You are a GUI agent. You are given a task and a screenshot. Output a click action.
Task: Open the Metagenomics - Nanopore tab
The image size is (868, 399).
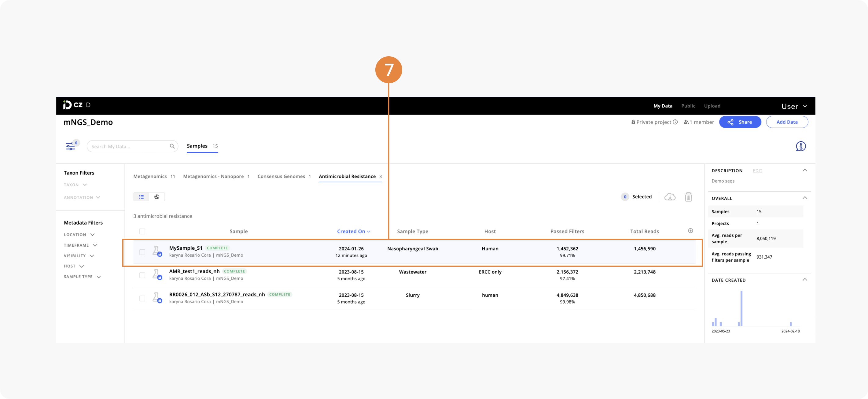(x=216, y=176)
